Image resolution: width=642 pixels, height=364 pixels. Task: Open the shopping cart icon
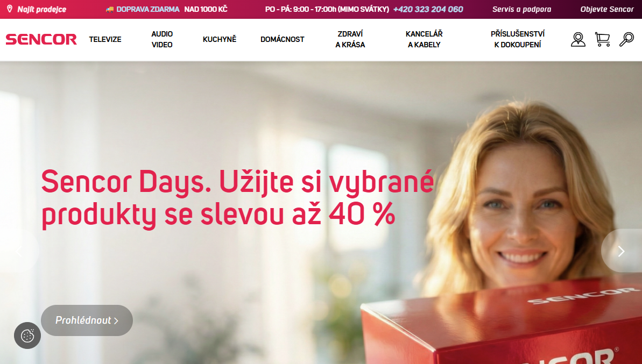(x=602, y=40)
